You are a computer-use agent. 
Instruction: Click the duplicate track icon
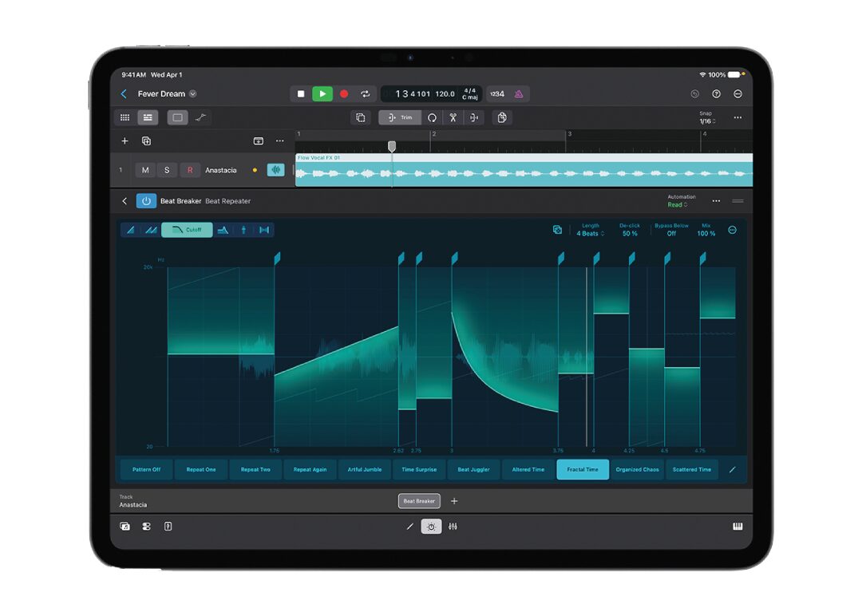(146, 141)
